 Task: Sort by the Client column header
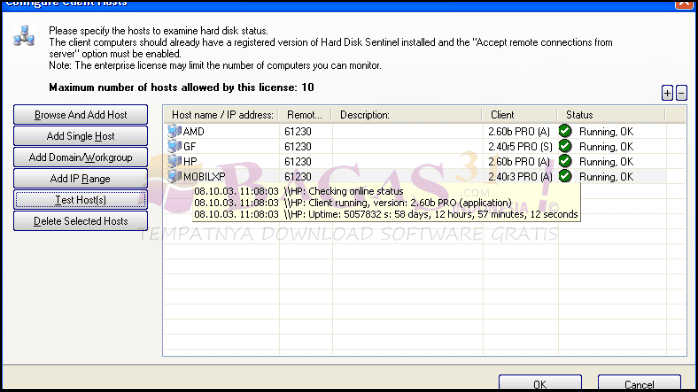coord(520,115)
